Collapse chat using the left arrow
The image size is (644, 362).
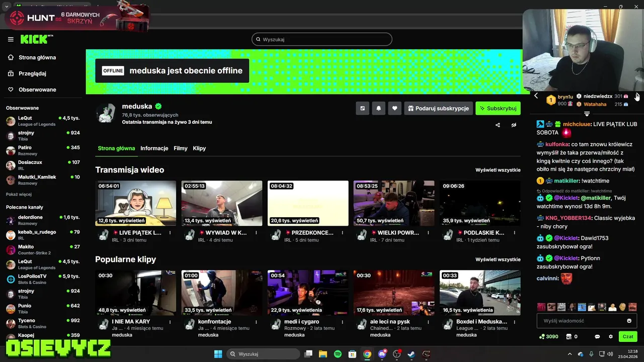(536, 96)
